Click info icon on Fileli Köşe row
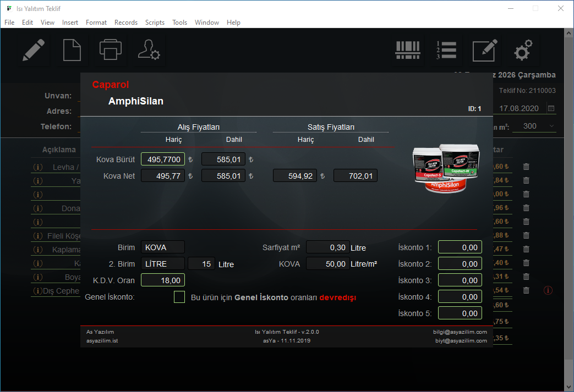This screenshot has width=574, height=392. (38, 236)
